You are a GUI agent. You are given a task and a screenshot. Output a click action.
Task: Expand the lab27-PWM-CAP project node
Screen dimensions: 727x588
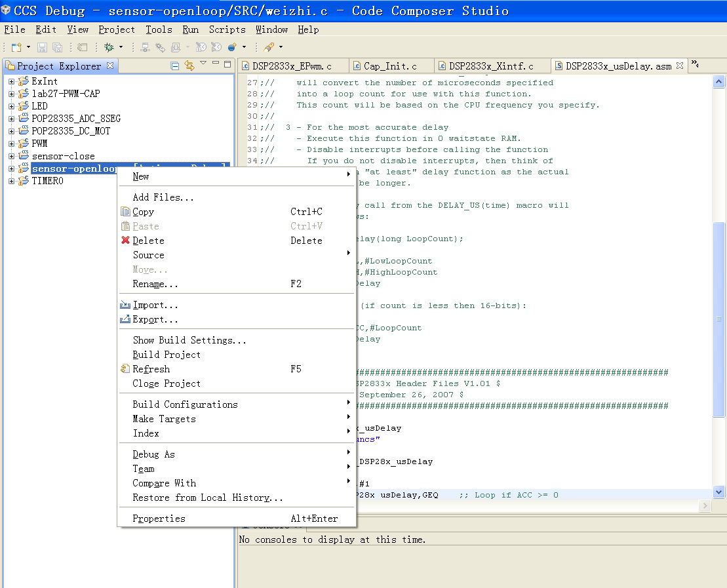point(12,94)
